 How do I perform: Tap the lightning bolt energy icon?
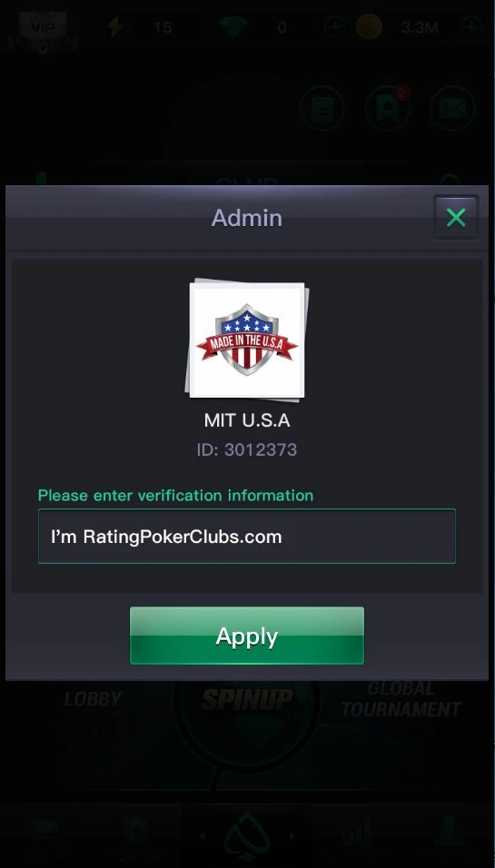(x=115, y=26)
